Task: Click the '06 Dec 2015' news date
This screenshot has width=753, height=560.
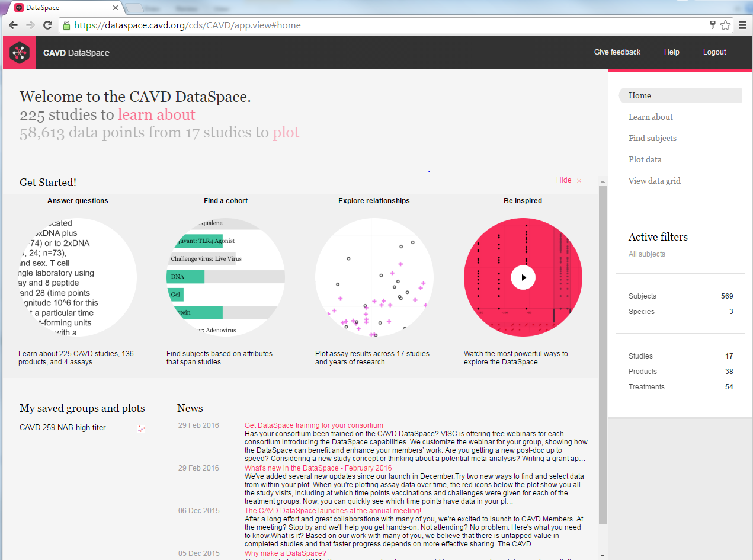Action: (x=199, y=511)
